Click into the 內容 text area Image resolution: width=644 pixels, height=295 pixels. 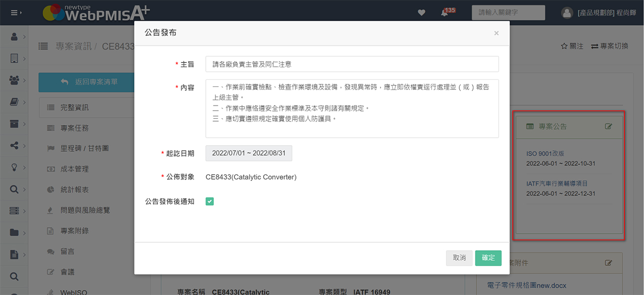352,109
